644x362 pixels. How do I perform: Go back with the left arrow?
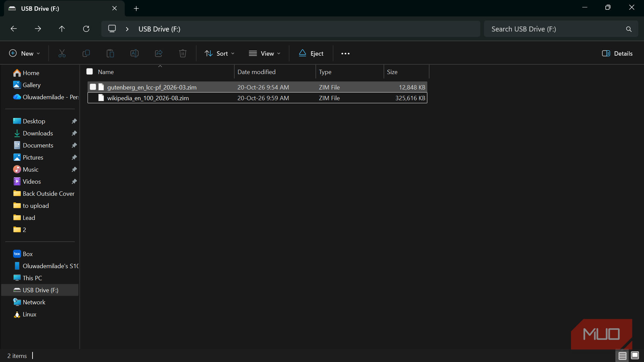pos(14,29)
